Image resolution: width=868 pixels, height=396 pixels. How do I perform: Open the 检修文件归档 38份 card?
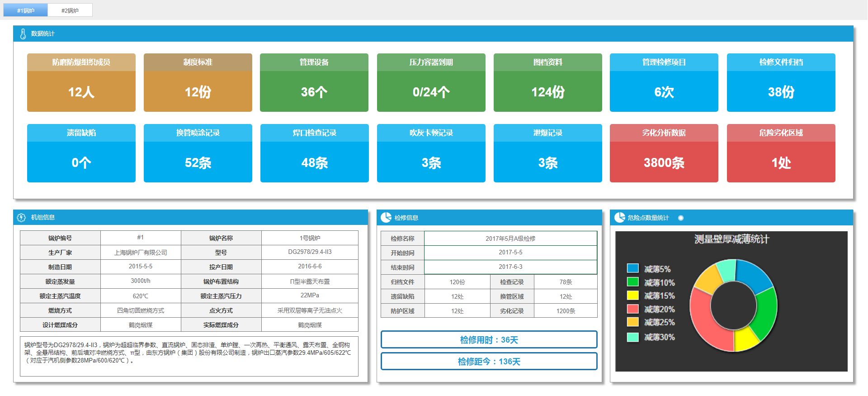(x=781, y=82)
